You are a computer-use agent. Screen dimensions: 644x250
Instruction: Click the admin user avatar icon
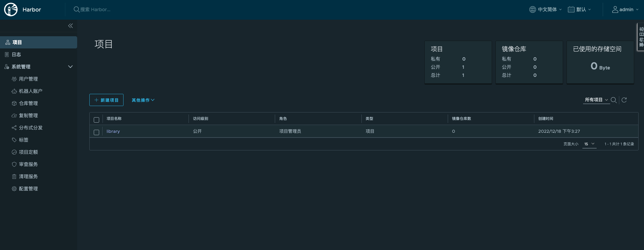[615, 9]
